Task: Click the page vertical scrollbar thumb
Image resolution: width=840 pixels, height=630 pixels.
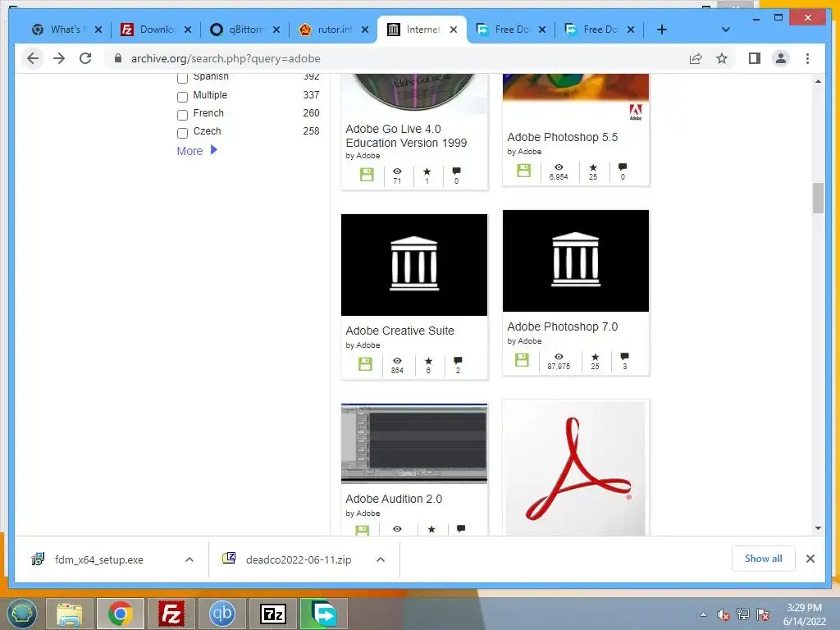Action: tap(818, 199)
